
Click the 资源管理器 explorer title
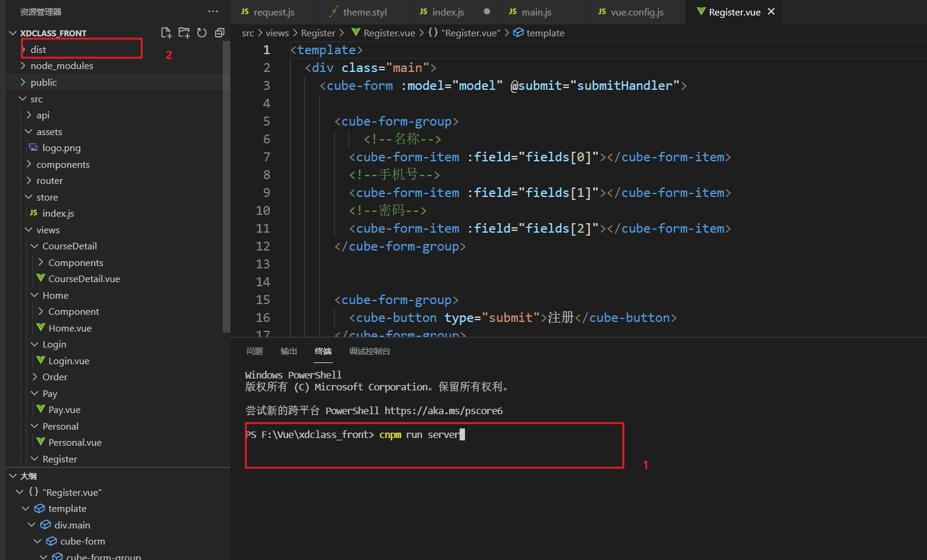point(40,12)
